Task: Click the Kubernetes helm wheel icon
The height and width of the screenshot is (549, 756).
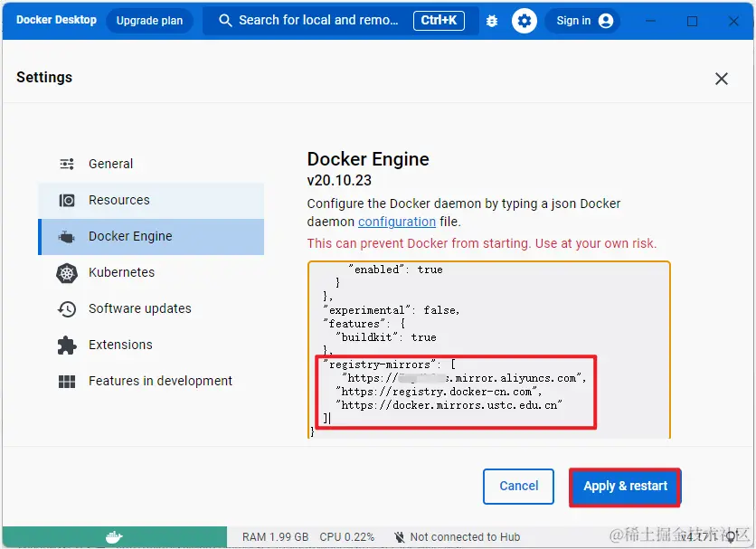Action: click(67, 273)
